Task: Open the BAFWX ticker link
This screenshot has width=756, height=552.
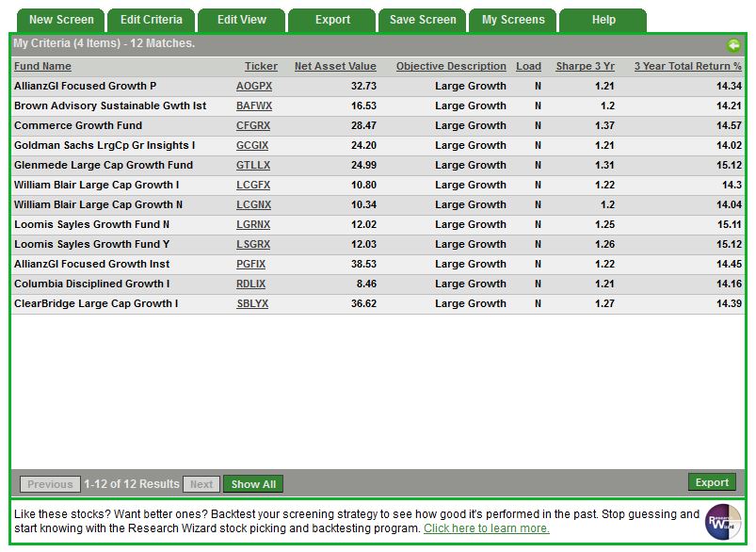Action: (254, 106)
